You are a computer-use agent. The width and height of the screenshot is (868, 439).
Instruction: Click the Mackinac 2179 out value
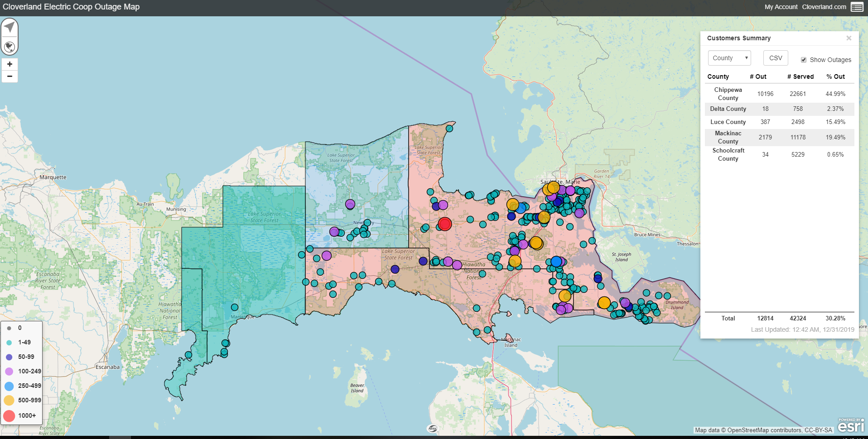click(x=765, y=137)
